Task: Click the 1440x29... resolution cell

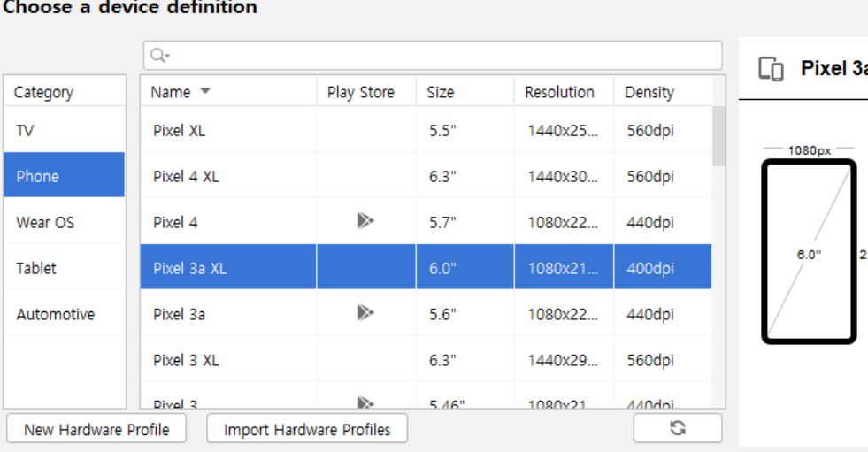Action: click(x=565, y=360)
